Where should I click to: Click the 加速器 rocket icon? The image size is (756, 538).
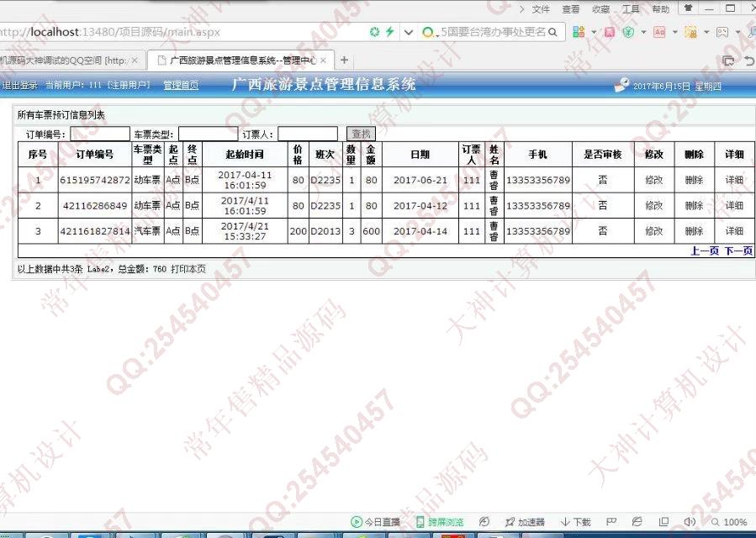[510, 522]
